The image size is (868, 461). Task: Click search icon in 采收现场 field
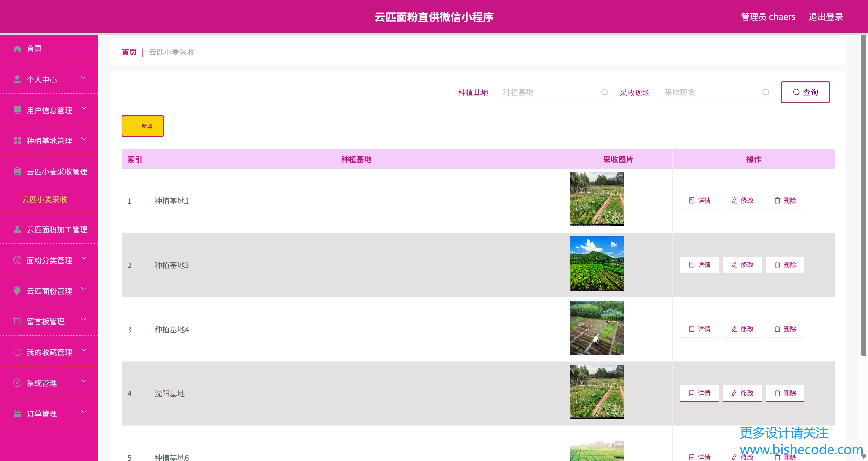click(766, 92)
